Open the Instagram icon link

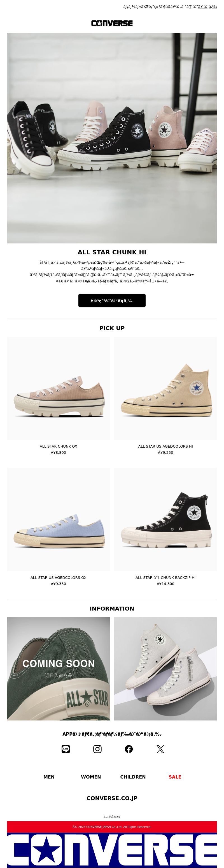tap(97, 749)
